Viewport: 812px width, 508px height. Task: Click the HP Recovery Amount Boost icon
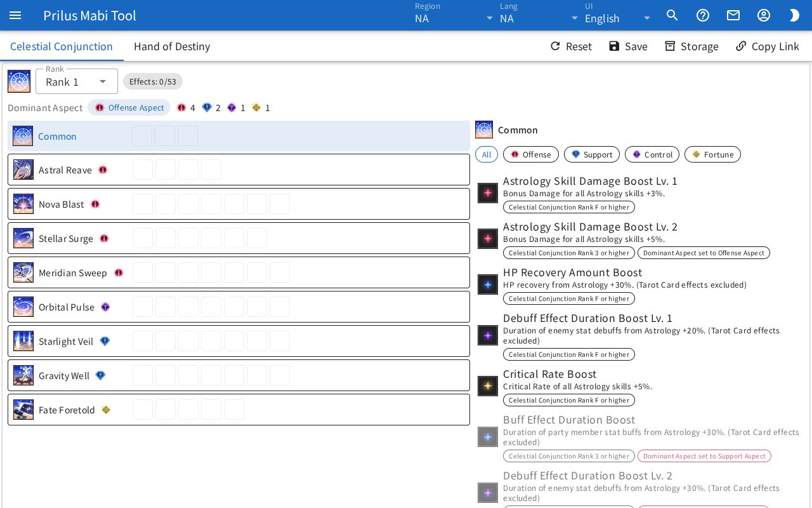(x=488, y=285)
